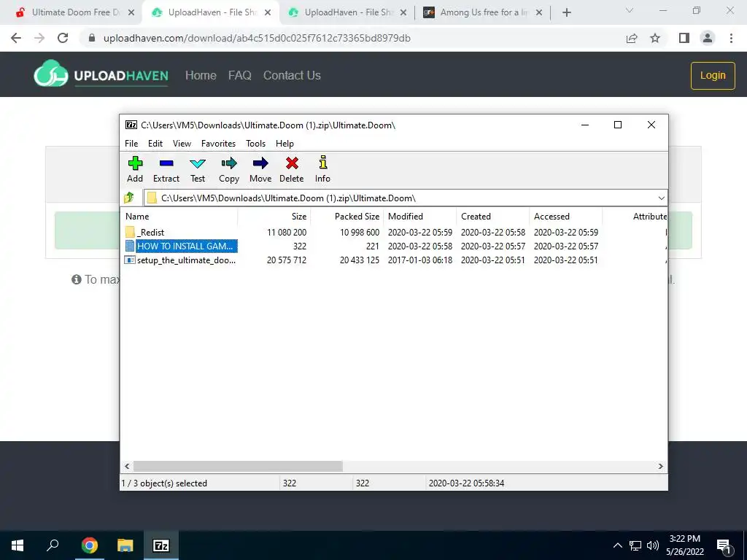Screen dimensions: 747x560
Task: Click the UploadHaven logo
Action: (101, 74)
